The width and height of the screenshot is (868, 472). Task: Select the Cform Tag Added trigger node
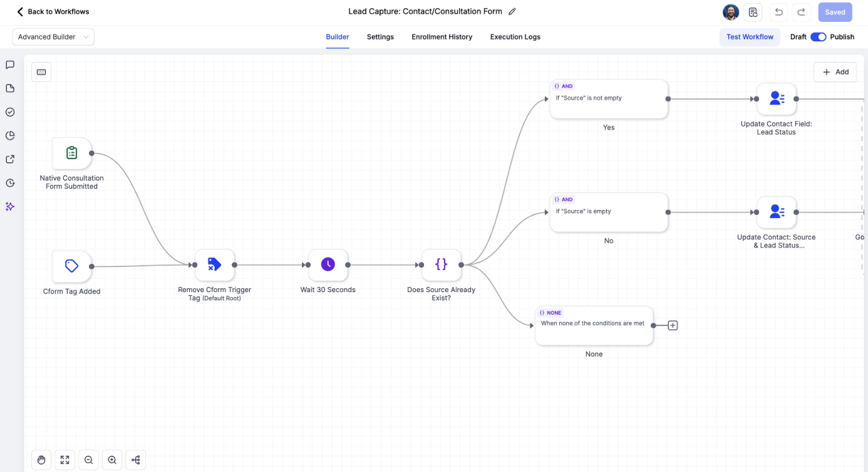72,266
